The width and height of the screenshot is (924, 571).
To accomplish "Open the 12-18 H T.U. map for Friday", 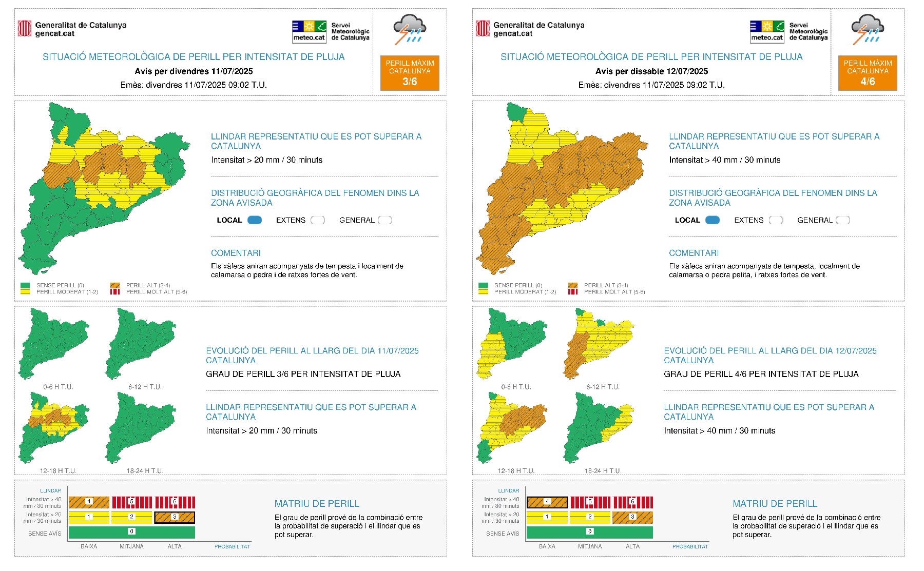I will click(x=54, y=428).
